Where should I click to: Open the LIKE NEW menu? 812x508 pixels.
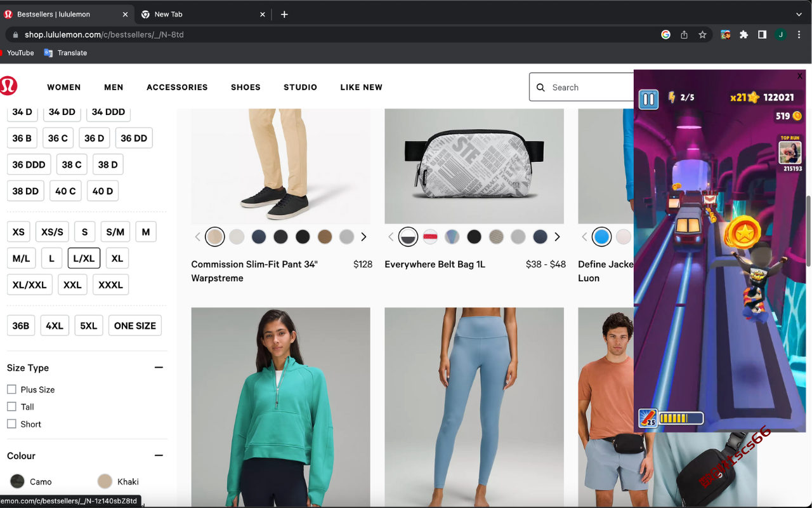(x=362, y=88)
